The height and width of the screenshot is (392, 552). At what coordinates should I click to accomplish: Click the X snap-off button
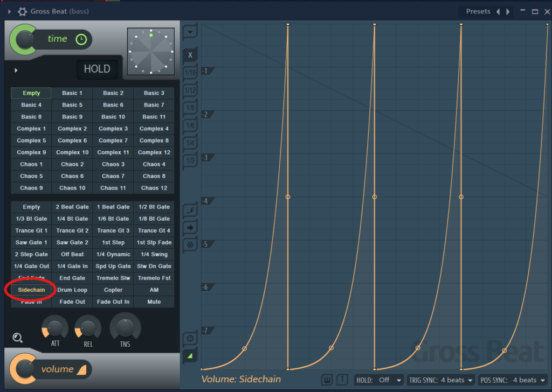190,55
